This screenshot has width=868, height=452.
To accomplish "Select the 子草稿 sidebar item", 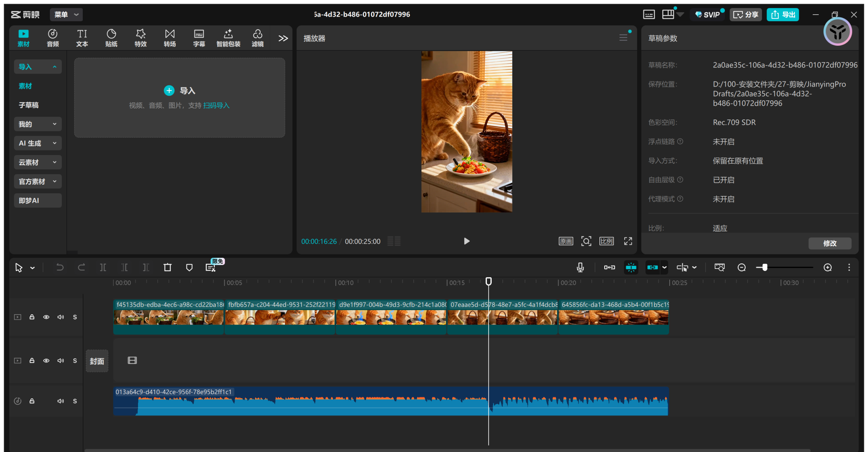I will coord(29,105).
